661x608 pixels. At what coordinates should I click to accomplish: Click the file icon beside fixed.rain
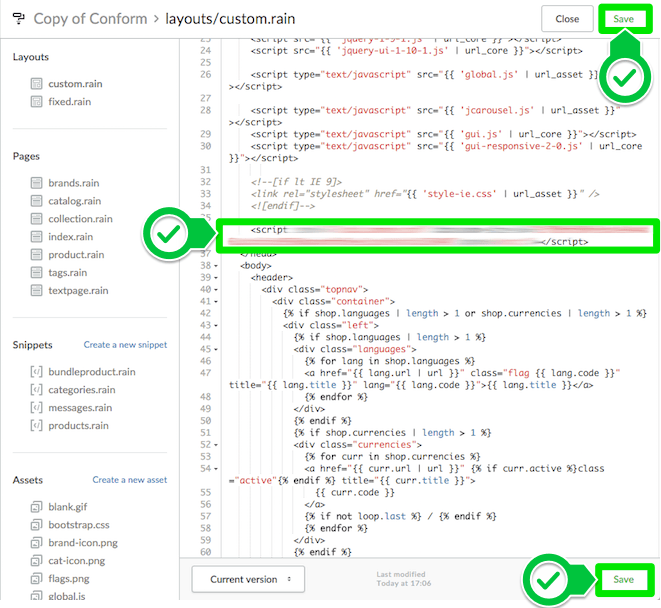pos(37,102)
